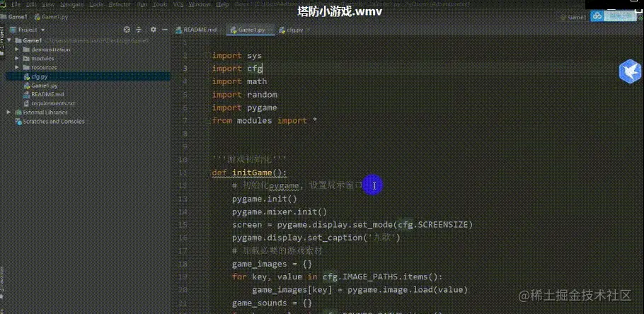Click the collapse-all icon in the Project panel
This screenshot has width=644, height=314.
point(139,30)
